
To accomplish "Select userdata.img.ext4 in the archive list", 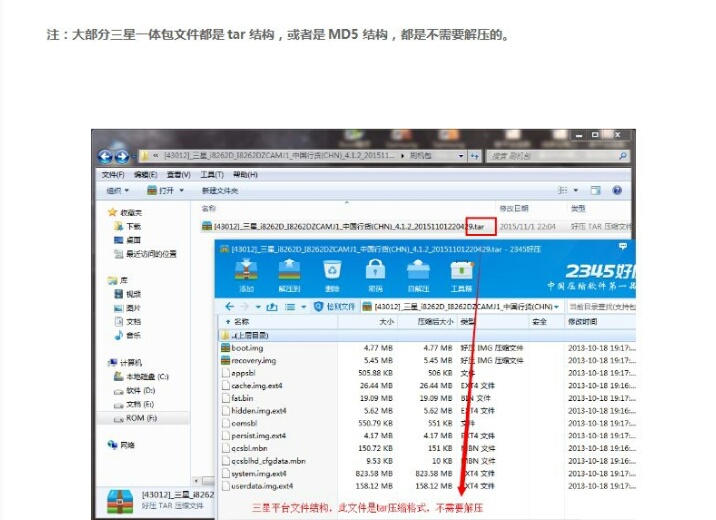I will coord(257,486).
